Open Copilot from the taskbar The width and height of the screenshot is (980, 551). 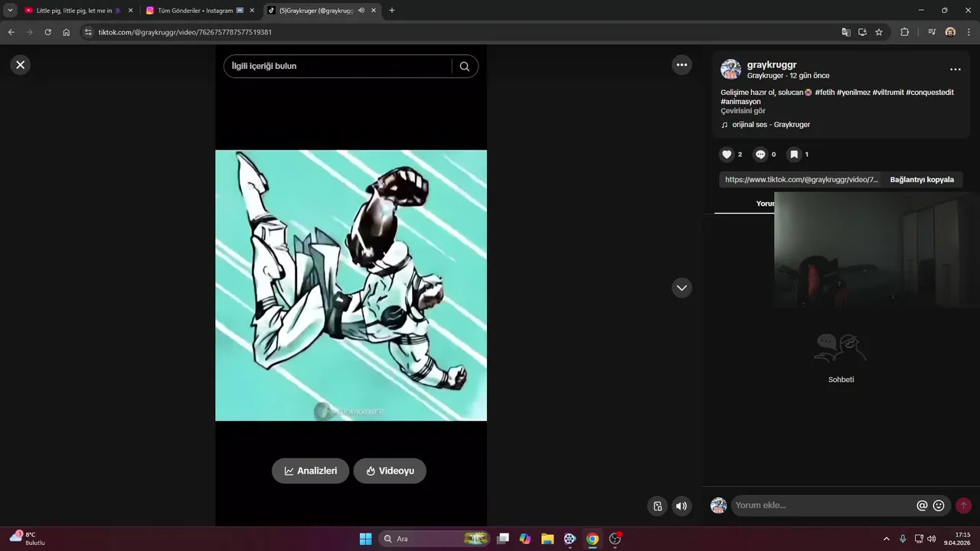(525, 539)
